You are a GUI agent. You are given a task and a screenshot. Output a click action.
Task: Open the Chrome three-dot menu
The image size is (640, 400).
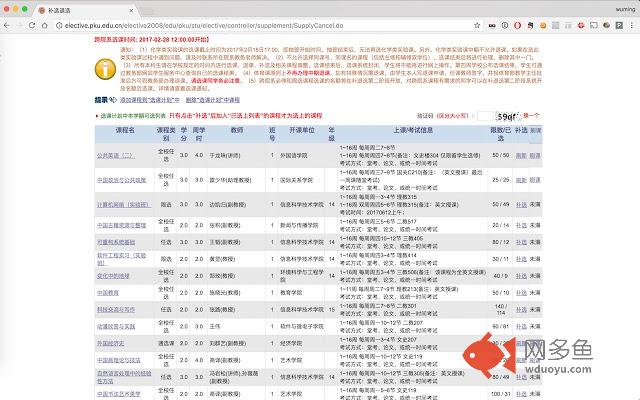(x=632, y=25)
